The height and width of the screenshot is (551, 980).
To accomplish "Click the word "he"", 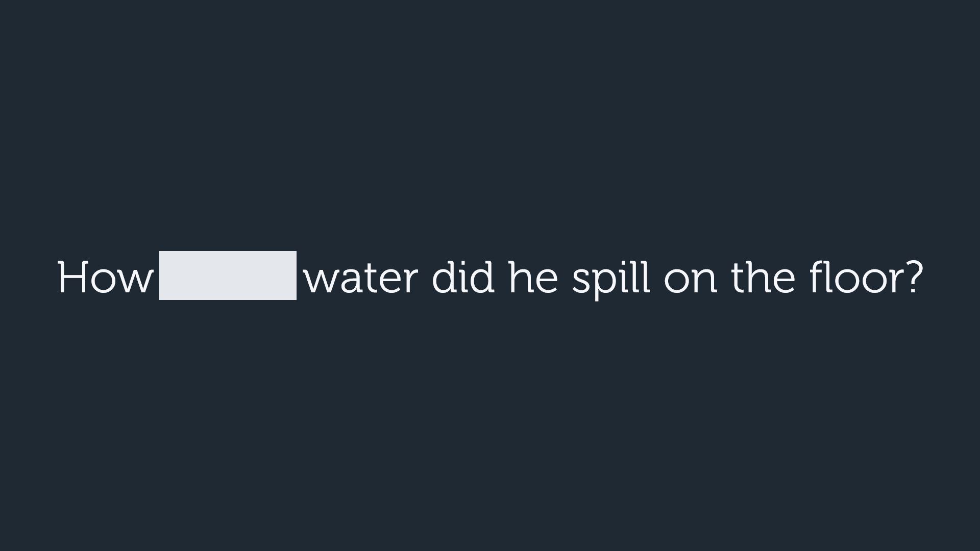I will click(x=533, y=278).
